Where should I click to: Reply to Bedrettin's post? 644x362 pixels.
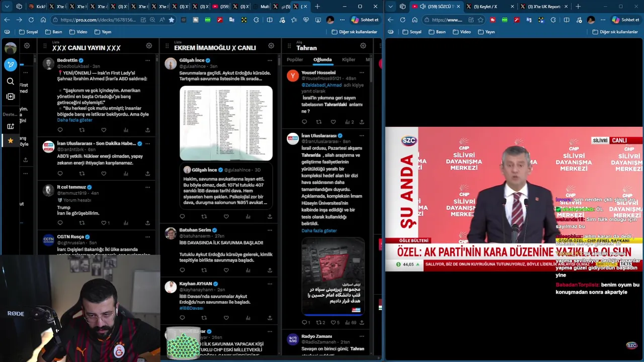[x=60, y=130]
